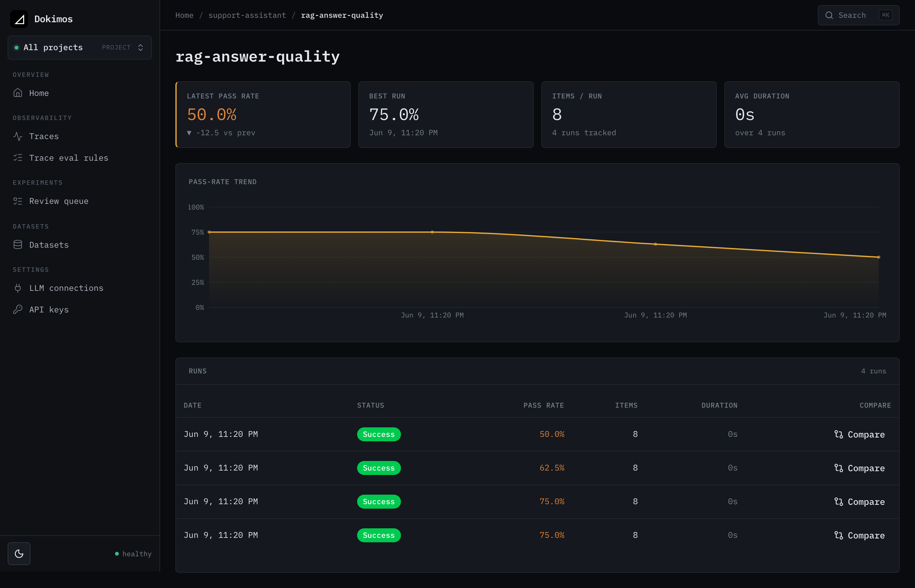915x588 pixels.
Task: Click the Traces activity pulse icon
Action: click(17, 136)
